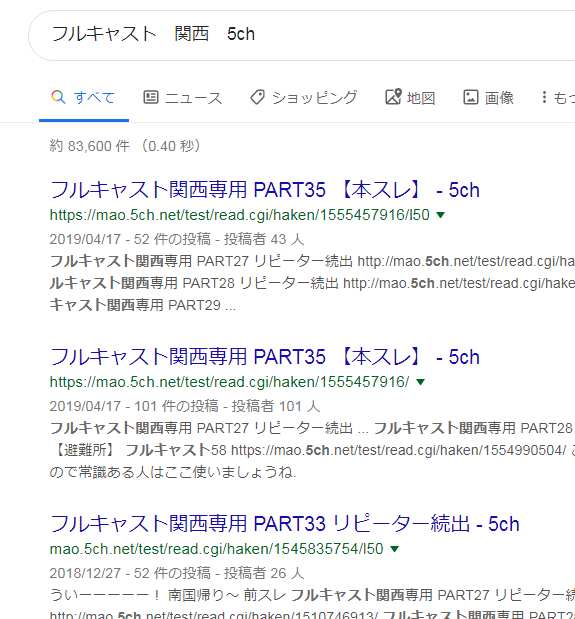Click snippet text ので常識ある人はここ使いましょうね
Viewport: 575px width, 619px height.
[172, 472]
